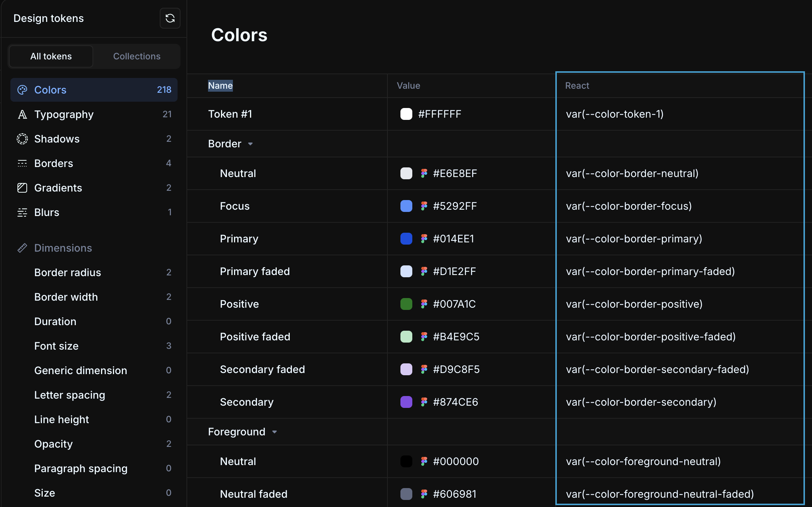Screen dimensions: 812x507
Task: Collapse the Border group arrow
Action: pos(250,144)
